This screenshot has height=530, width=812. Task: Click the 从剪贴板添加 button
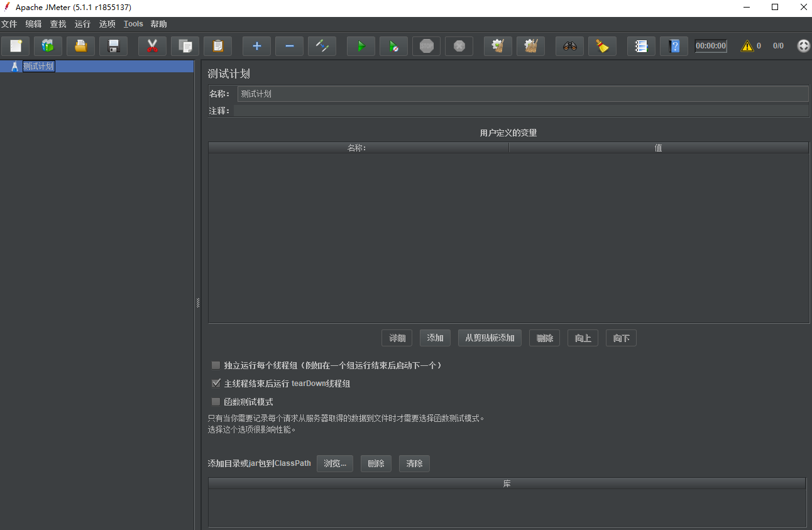click(490, 338)
